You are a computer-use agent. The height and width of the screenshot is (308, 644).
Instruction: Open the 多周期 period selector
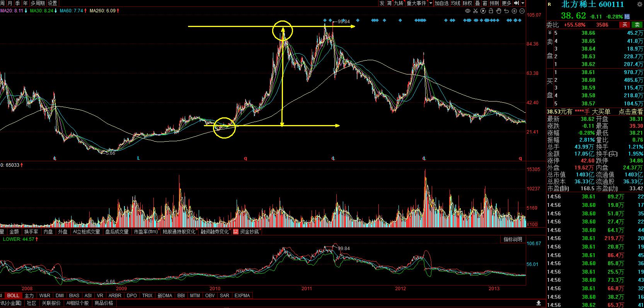coord(38,3)
